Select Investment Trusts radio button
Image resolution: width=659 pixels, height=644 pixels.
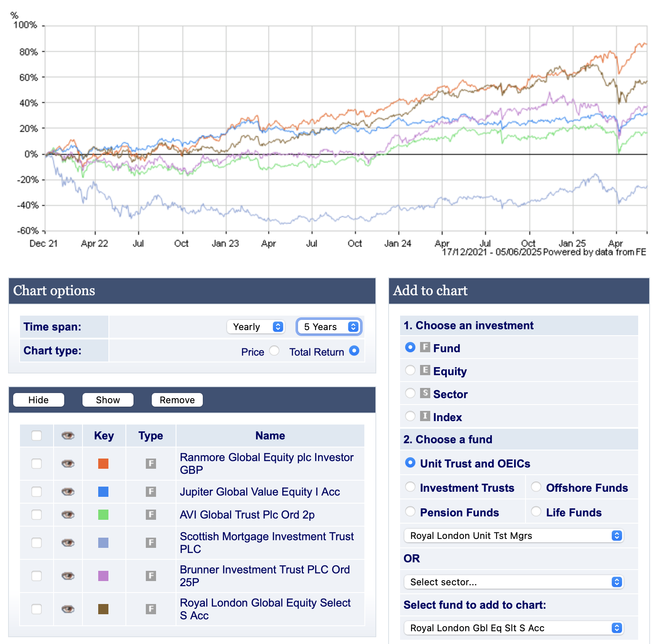[410, 487]
